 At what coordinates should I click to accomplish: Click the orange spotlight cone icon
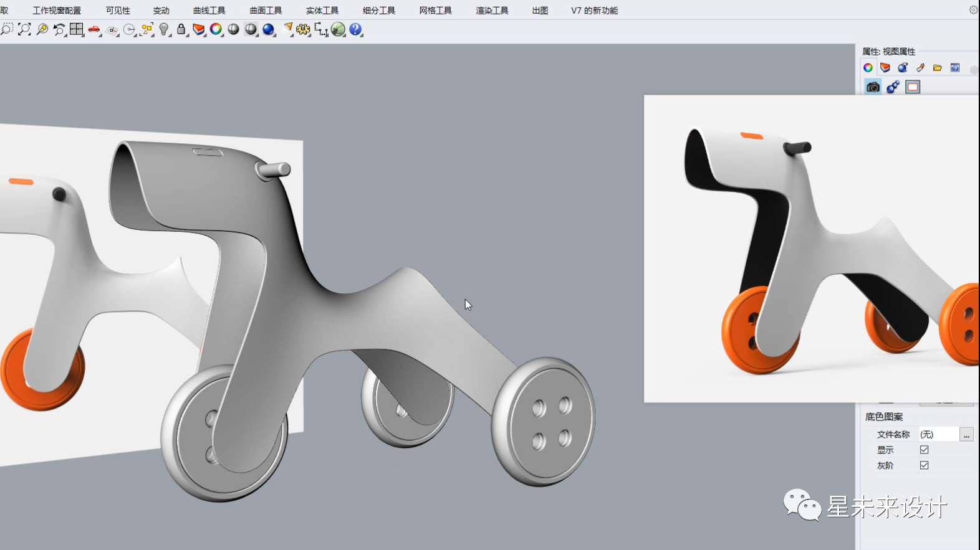[287, 29]
